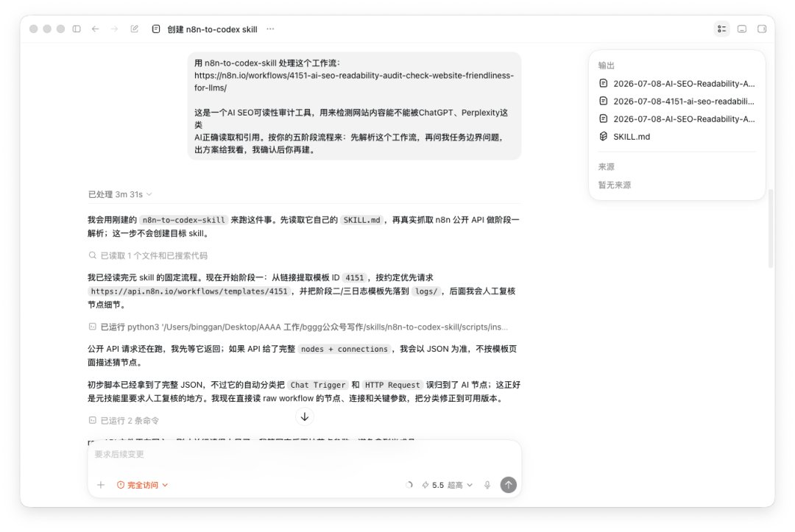Screen dimensions: 795x532
Task: Activate the microphone voice input icon
Action: 487,485
